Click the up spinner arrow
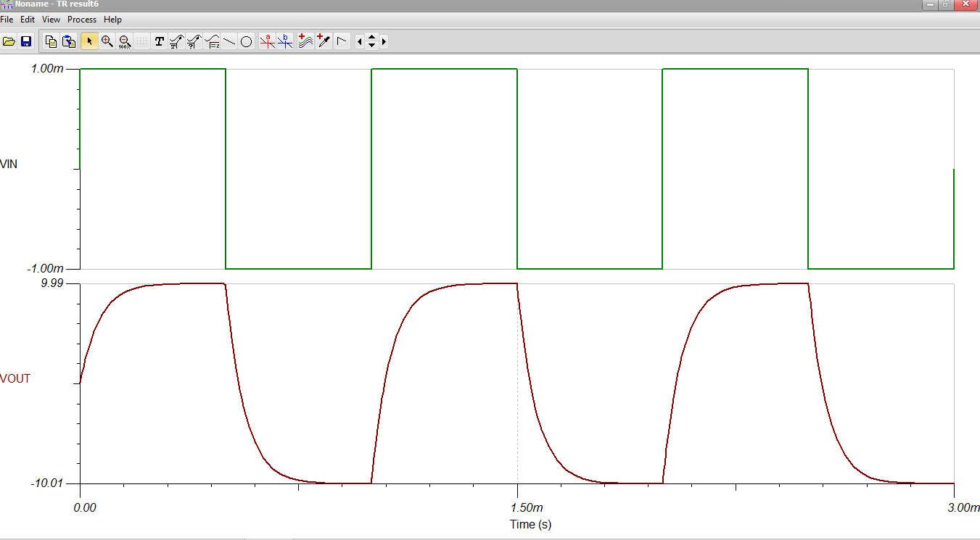 [x=371, y=38]
